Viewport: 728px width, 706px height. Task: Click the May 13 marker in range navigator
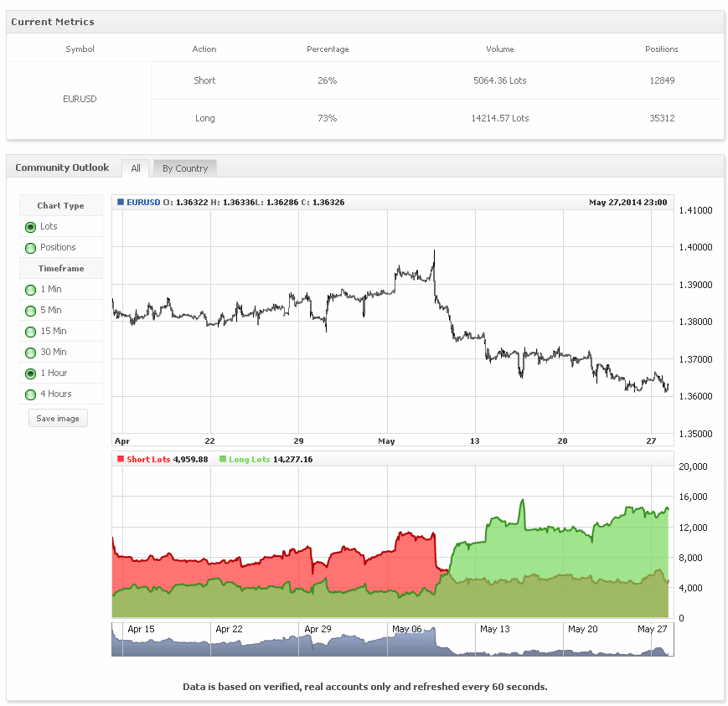(495, 630)
